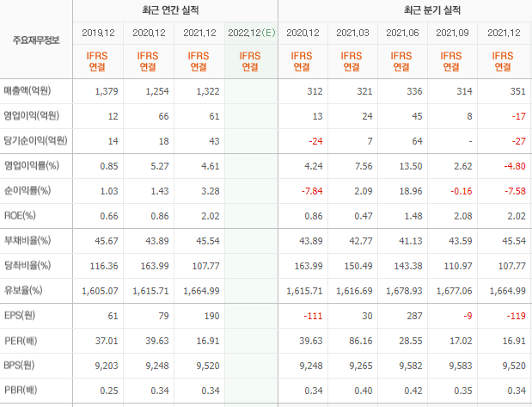This screenshot has height=407, width=532.
Task: Click the 116.36 quick ratio value
Action: [x=104, y=266]
